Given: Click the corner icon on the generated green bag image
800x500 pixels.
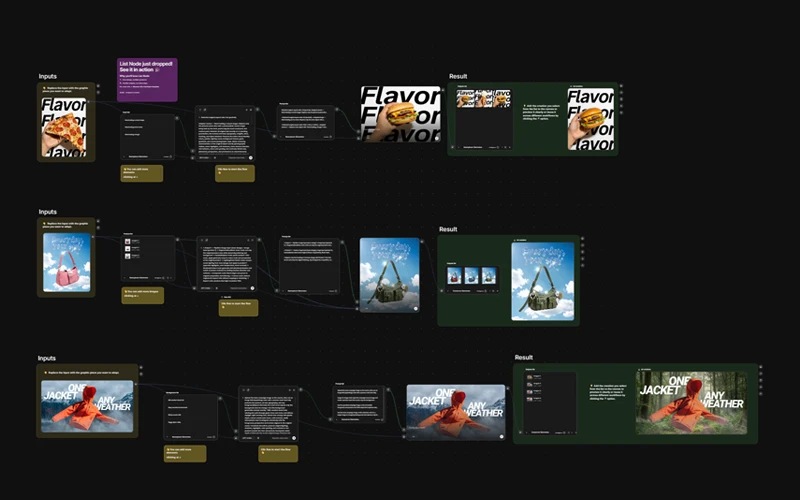Looking at the screenshot, I should coord(415,308).
